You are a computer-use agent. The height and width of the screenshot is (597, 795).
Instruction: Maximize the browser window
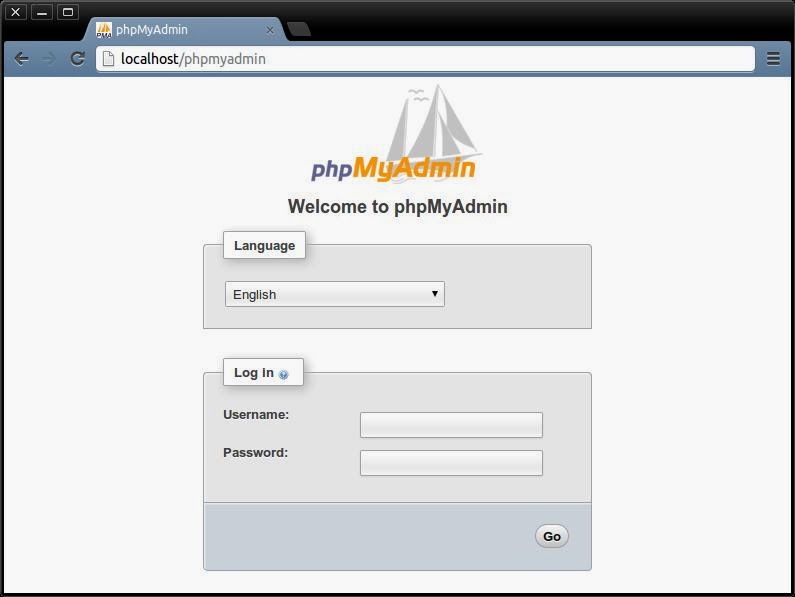point(68,12)
